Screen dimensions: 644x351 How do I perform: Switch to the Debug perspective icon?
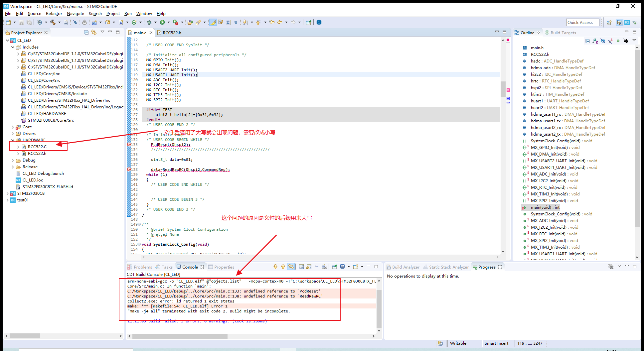(635, 23)
